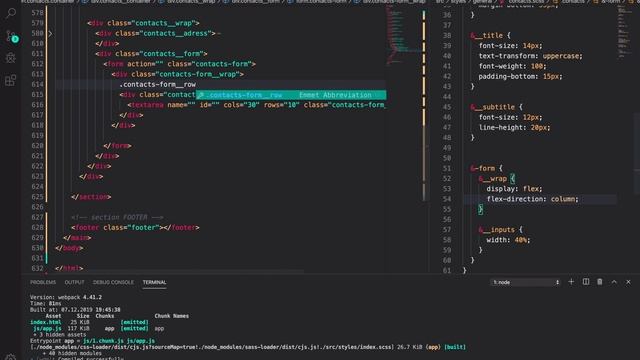Image resolution: width=640 pixels, height=360 pixels.
Task: Kill terminal with trash icon
Action: tap(600, 282)
